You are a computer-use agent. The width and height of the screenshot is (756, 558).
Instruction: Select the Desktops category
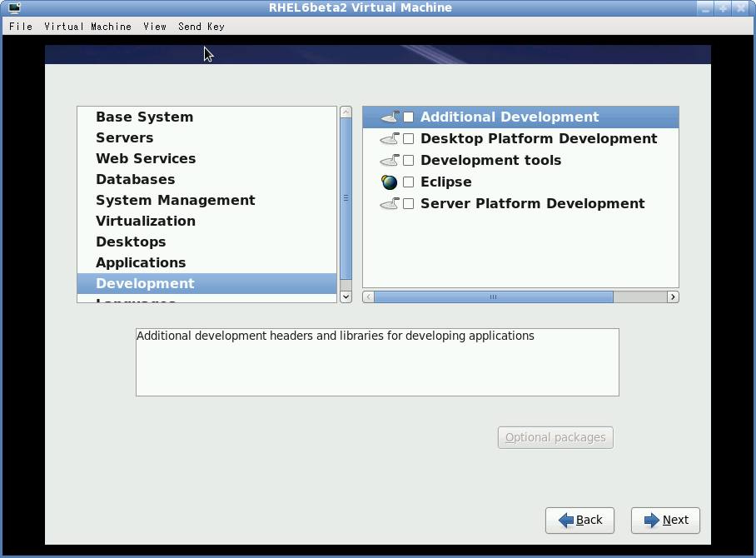point(206,242)
